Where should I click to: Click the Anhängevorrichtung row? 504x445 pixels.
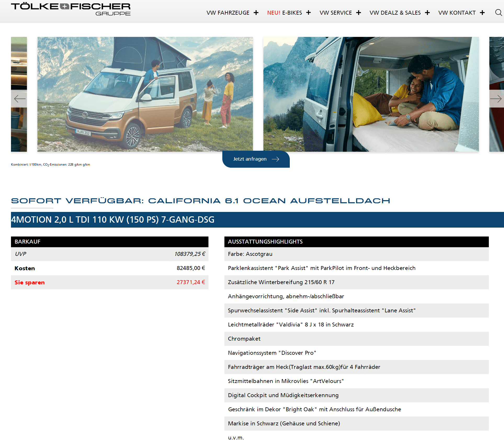click(x=356, y=296)
